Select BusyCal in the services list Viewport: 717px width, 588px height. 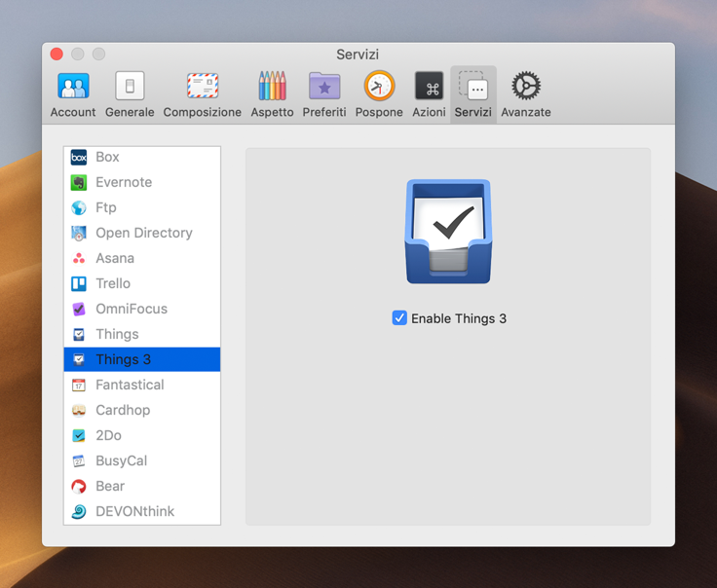tap(142, 461)
